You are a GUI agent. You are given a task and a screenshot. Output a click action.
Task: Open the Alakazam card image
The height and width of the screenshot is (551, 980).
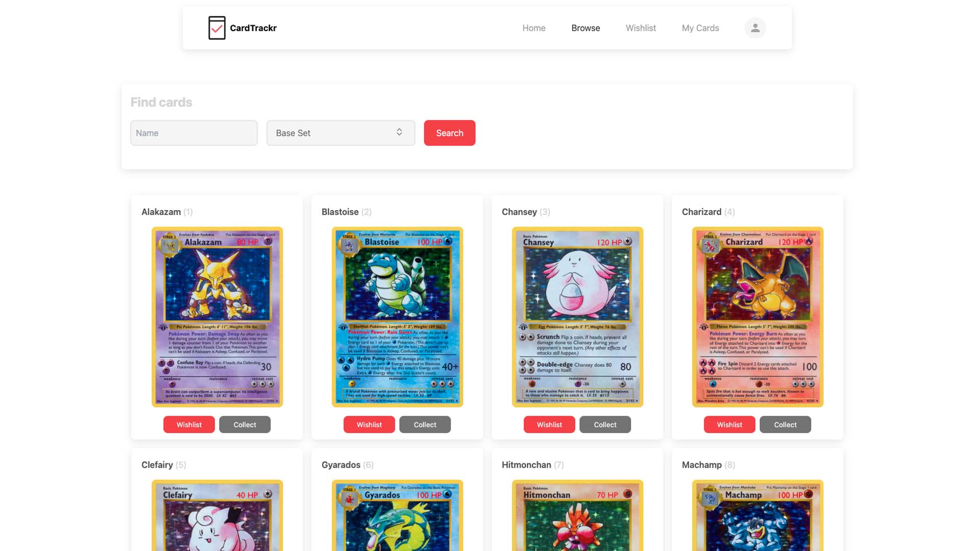tap(217, 317)
